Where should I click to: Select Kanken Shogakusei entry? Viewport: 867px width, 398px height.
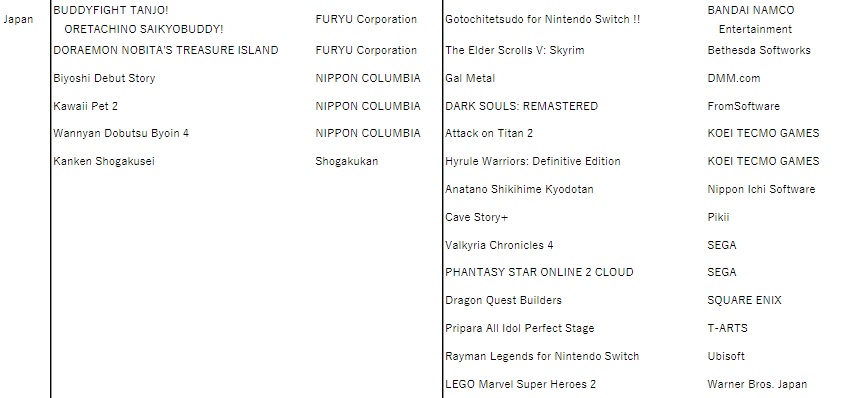point(104,161)
